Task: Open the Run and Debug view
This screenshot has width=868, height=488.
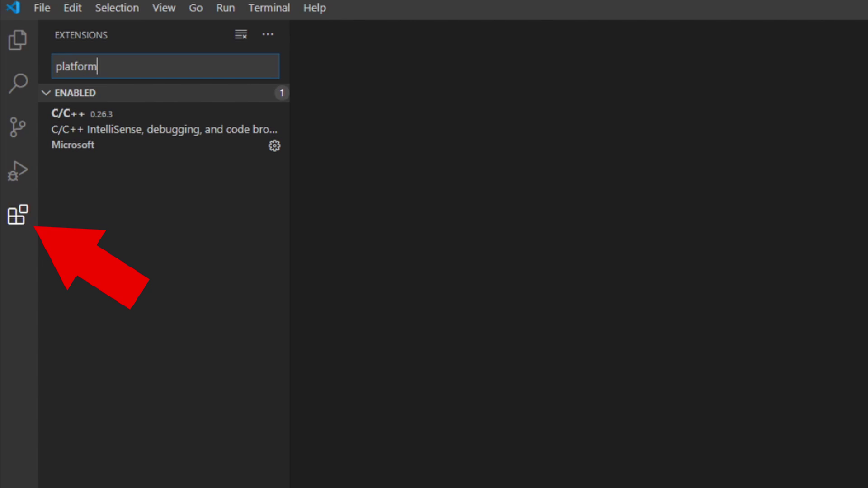Action: click(x=18, y=171)
